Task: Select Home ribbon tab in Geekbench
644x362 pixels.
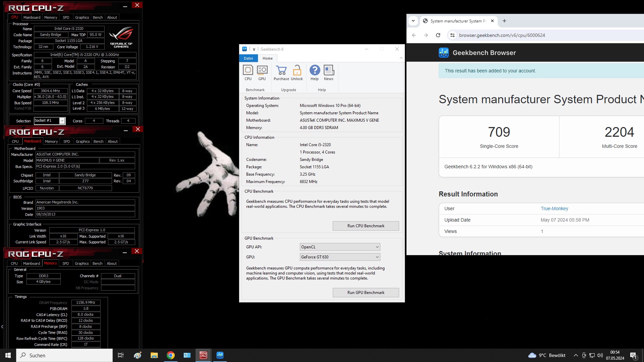Action: coord(268,58)
